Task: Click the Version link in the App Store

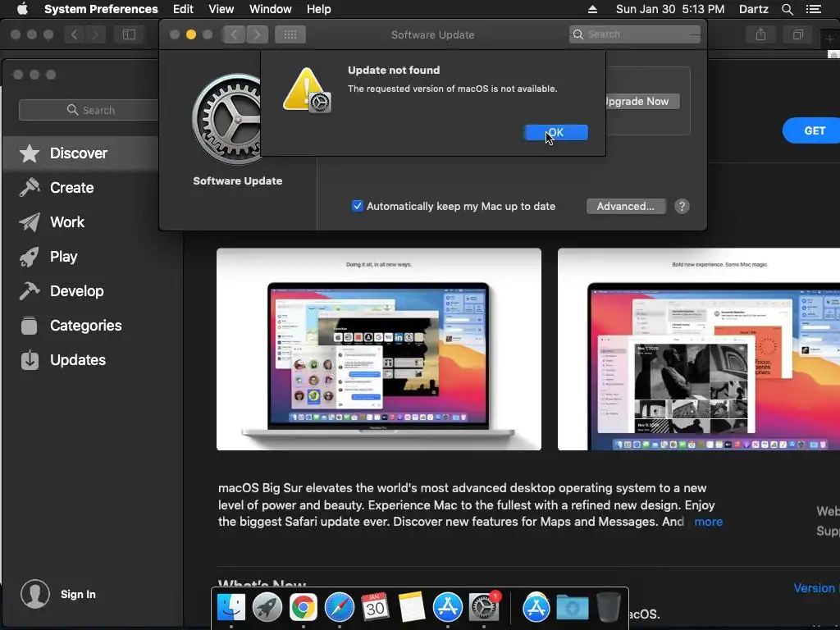Action: [x=815, y=587]
